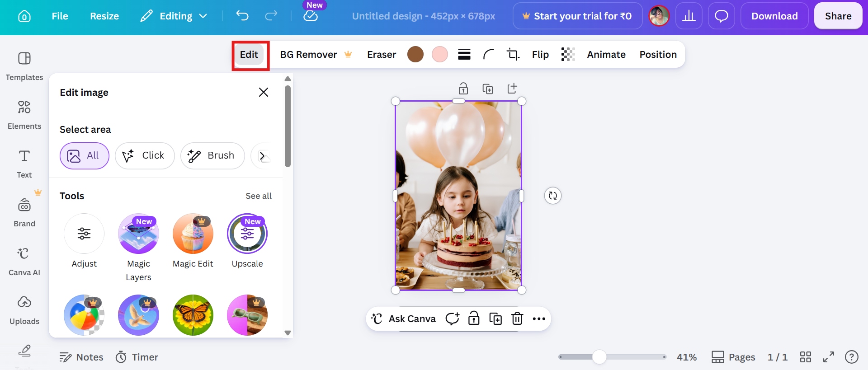The height and width of the screenshot is (370, 868).
Task: Open the border style lines icon
Action: point(464,55)
